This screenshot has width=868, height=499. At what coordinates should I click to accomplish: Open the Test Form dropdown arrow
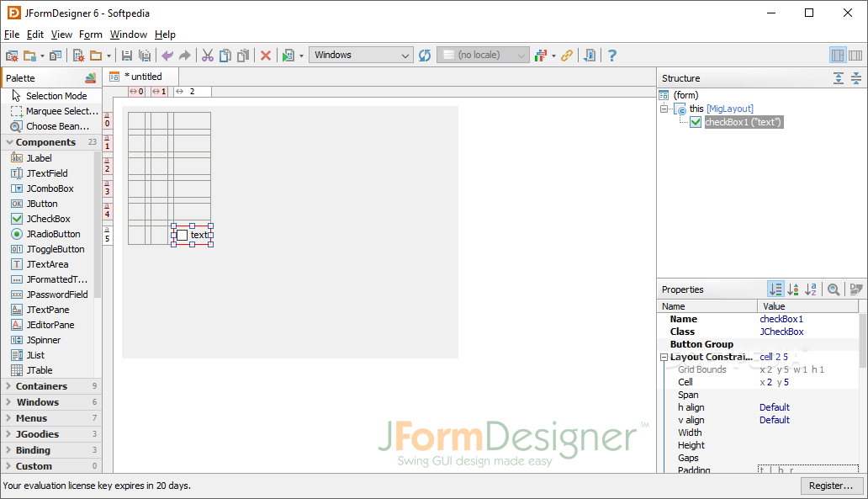pyautogui.click(x=301, y=56)
